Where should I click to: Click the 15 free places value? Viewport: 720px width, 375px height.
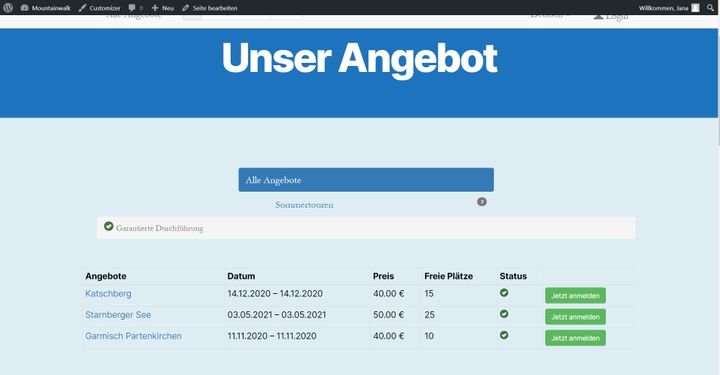click(x=429, y=293)
